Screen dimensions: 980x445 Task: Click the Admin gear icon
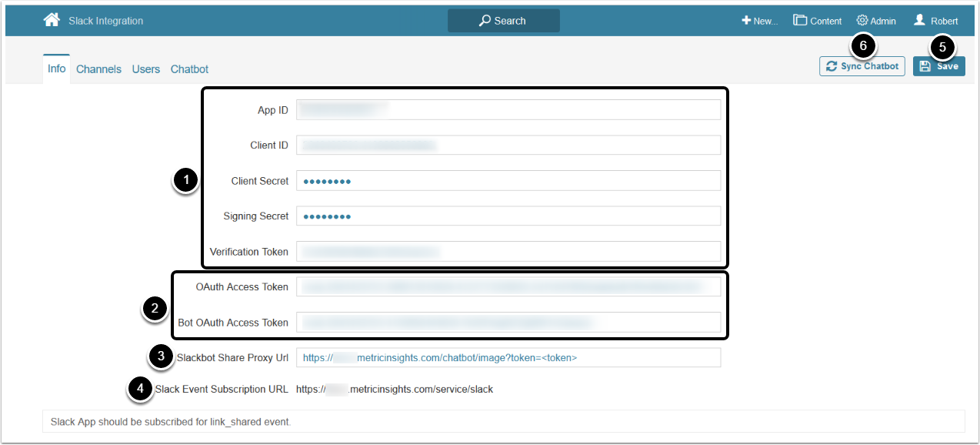862,21
